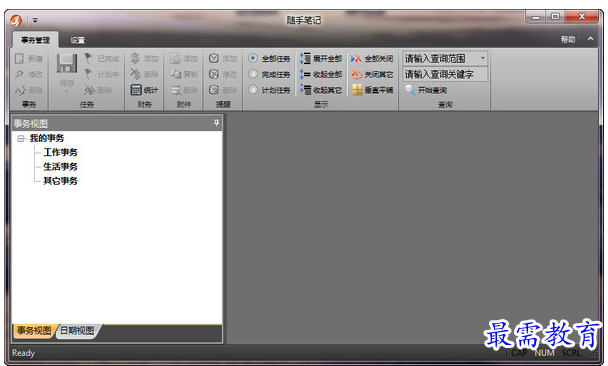This screenshot has width=608, height=366.
Task: Click 添加 with the dollar sign icon
Action: tap(144, 59)
